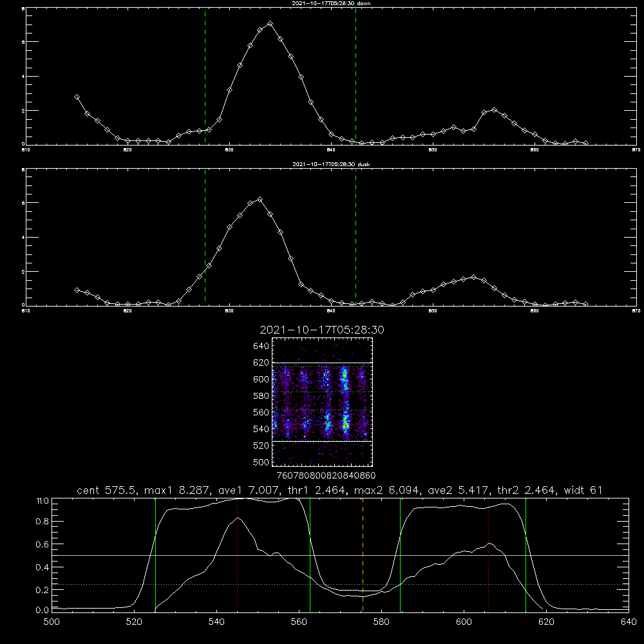Select the timestamp title above the heatmap image
This screenshot has width=644, height=644.
click(322, 330)
